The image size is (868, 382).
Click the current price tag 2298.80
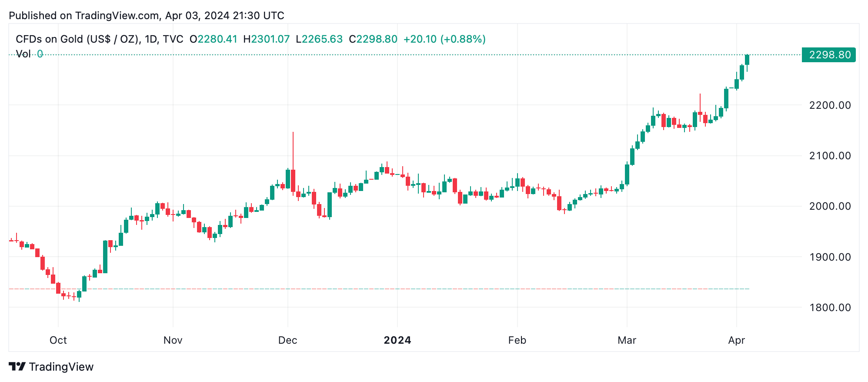pyautogui.click(x=828, y=55)
